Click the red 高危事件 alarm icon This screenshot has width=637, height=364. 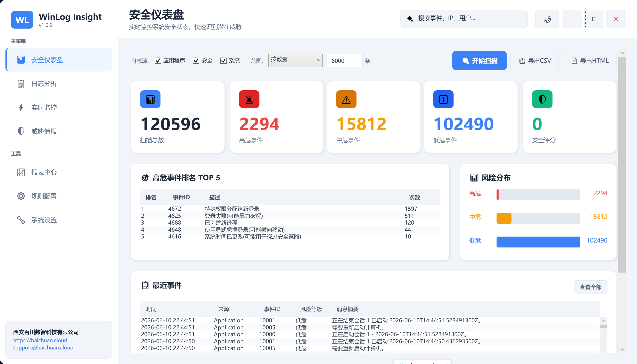pos(249,99)
